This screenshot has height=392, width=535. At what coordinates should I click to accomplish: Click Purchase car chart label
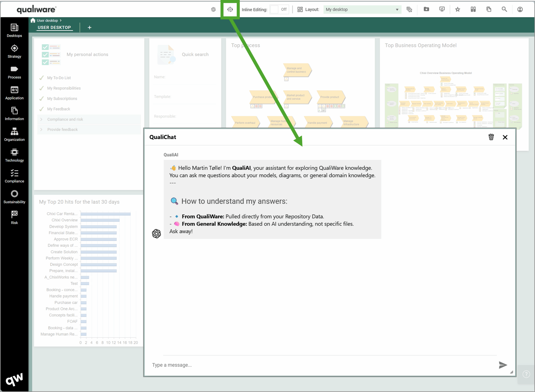(66, 302)
